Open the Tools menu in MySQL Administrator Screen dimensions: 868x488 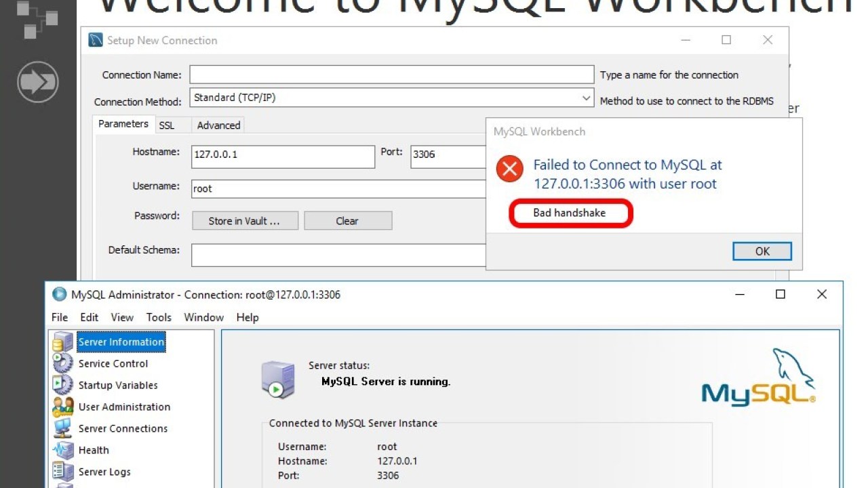coord(159,317)
